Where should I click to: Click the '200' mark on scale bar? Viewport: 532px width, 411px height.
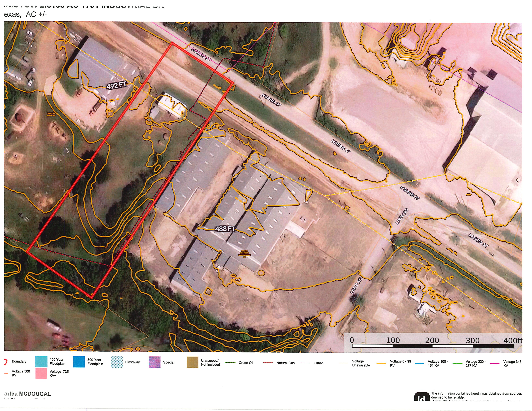pyautogui.click(x=432, y=340)
